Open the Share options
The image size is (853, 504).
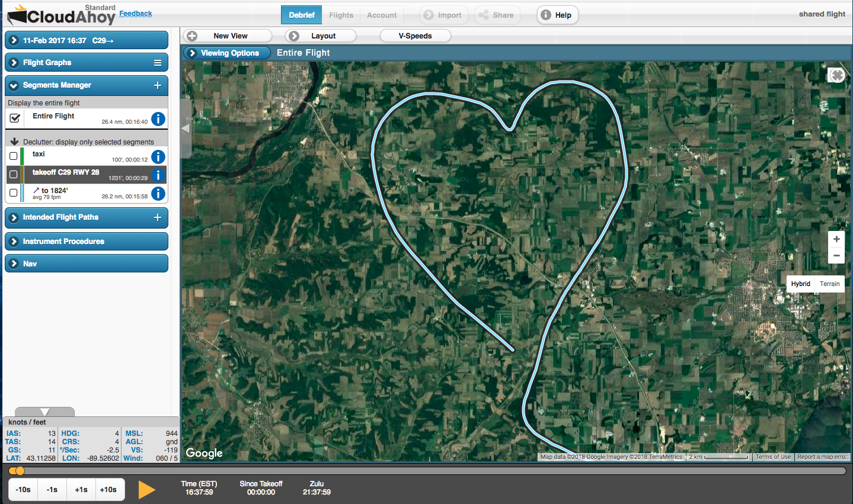pyautogui.click(x=497, y=14)
